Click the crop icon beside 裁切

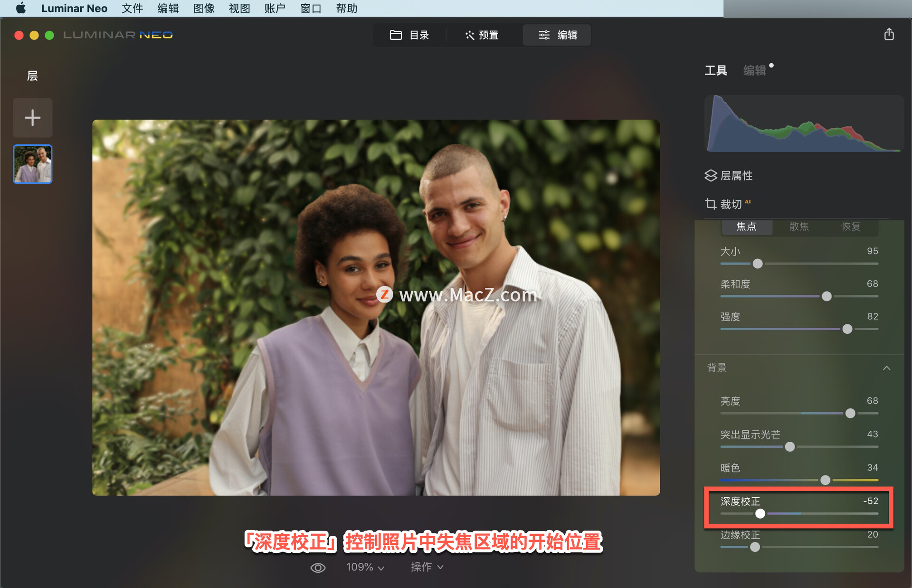click(x=711, y=204)
